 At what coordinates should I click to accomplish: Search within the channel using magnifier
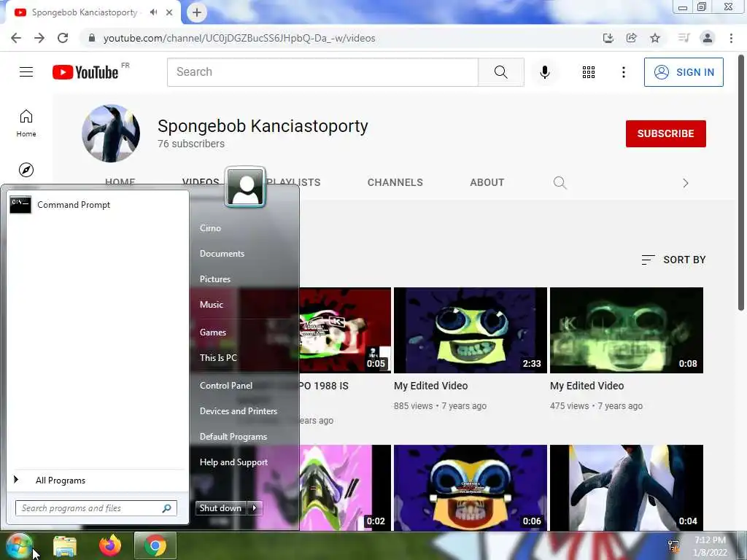pos(560,182)
